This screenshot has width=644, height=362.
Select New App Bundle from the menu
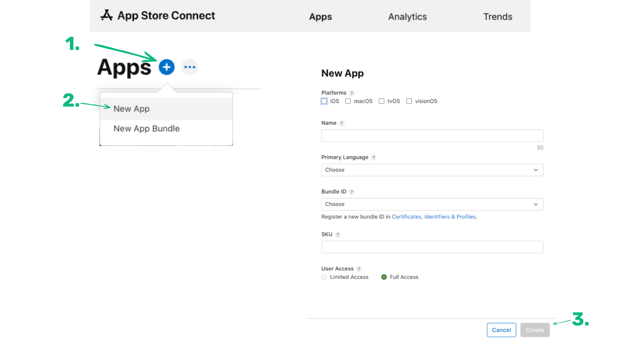(147, 128)
